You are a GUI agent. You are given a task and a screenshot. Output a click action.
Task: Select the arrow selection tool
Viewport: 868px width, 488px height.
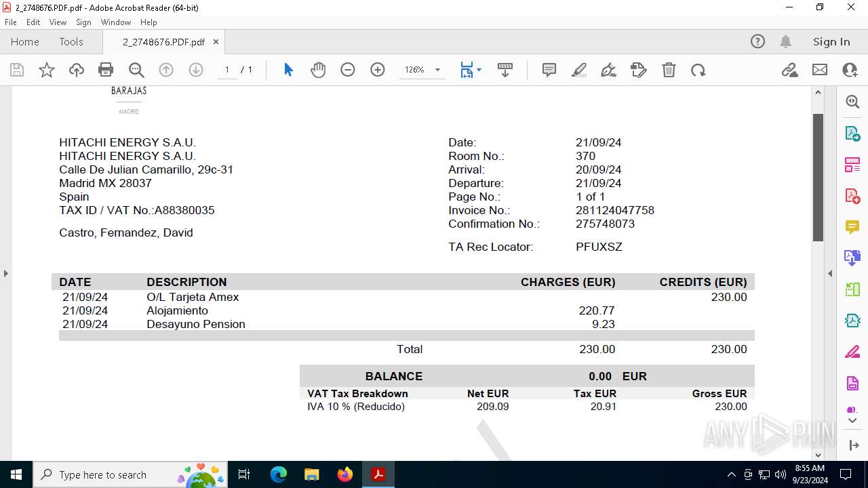(x=288, y=70)
